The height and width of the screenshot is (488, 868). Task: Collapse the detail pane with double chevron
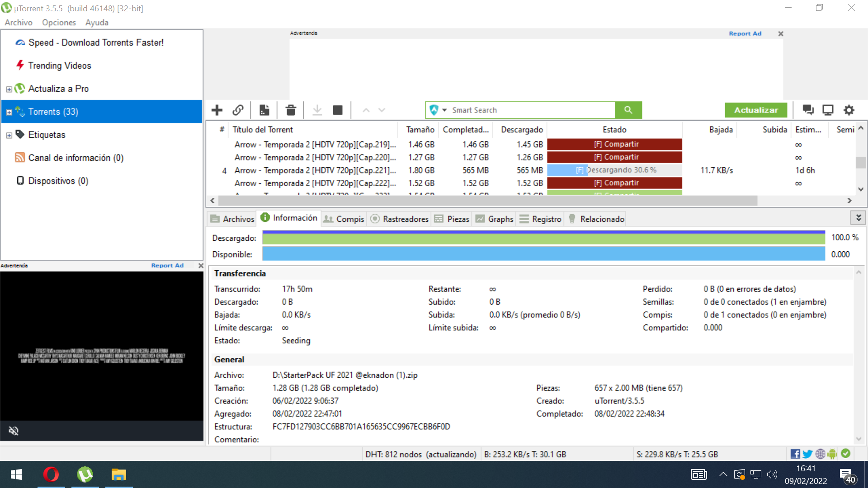coord(859,218)
